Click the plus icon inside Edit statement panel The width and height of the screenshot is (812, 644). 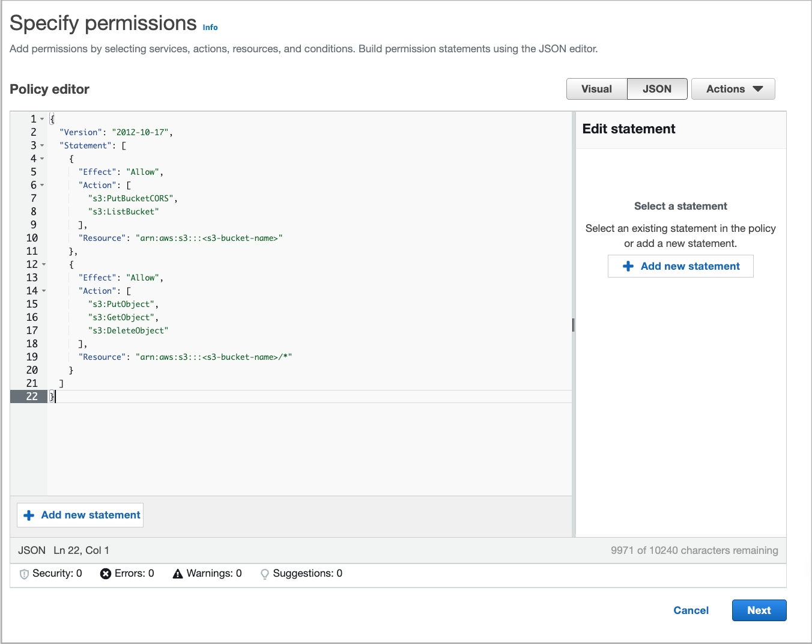(628, 266)
